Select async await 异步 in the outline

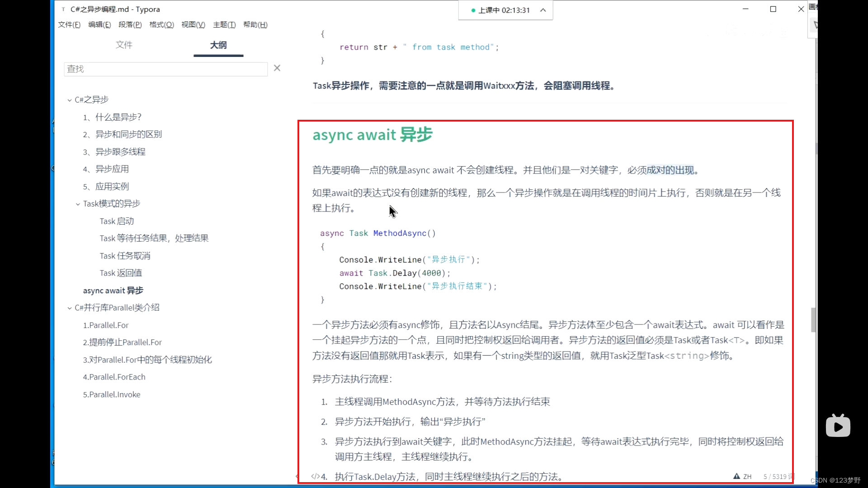pyautogui.click(x=113, y=291)
